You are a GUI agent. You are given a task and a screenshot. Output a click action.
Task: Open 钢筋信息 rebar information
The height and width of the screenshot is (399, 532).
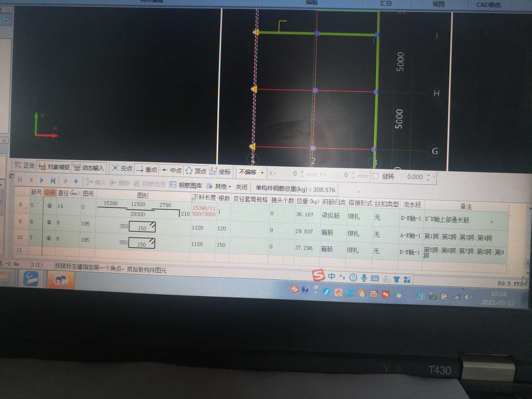(150, 184)
